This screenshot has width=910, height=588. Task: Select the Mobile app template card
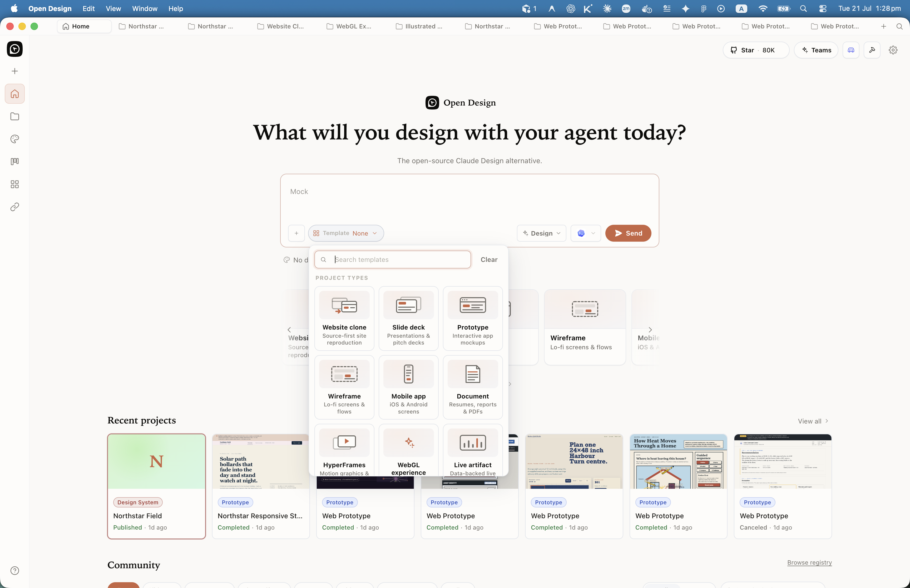409,387
